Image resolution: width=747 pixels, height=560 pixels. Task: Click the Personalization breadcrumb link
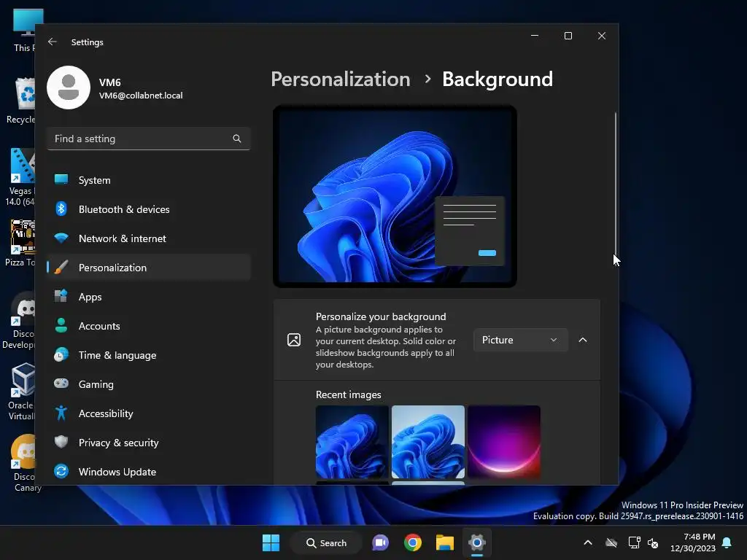(x=341, y=79)
